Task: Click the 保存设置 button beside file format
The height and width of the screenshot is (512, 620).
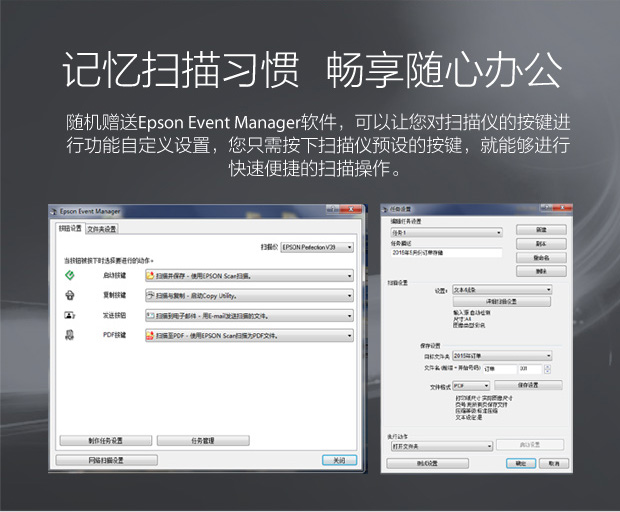Action: pos(528,385)
